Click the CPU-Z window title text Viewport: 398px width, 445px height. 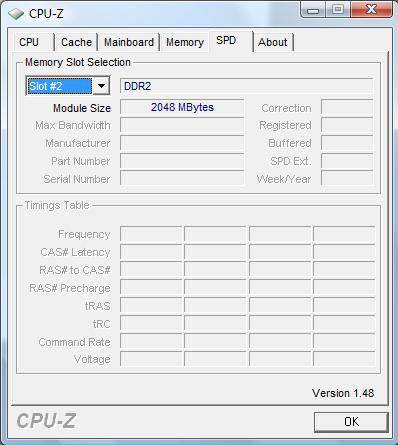pos(46,14)
